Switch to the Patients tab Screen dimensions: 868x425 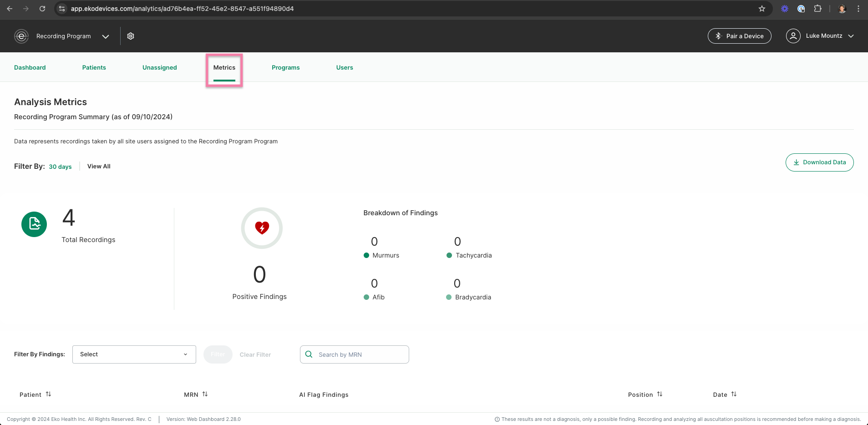coord(94,67)
